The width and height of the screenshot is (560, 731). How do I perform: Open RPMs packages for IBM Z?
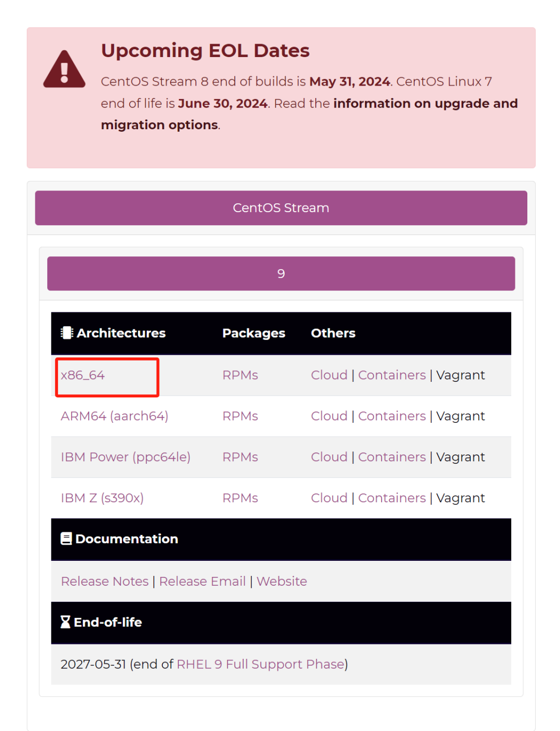[x=240, y=498]
